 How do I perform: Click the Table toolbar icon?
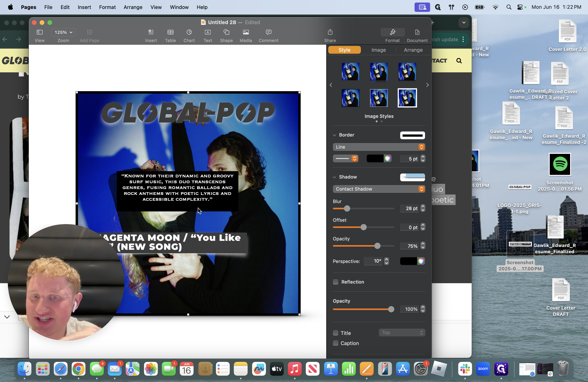[170, 32]
